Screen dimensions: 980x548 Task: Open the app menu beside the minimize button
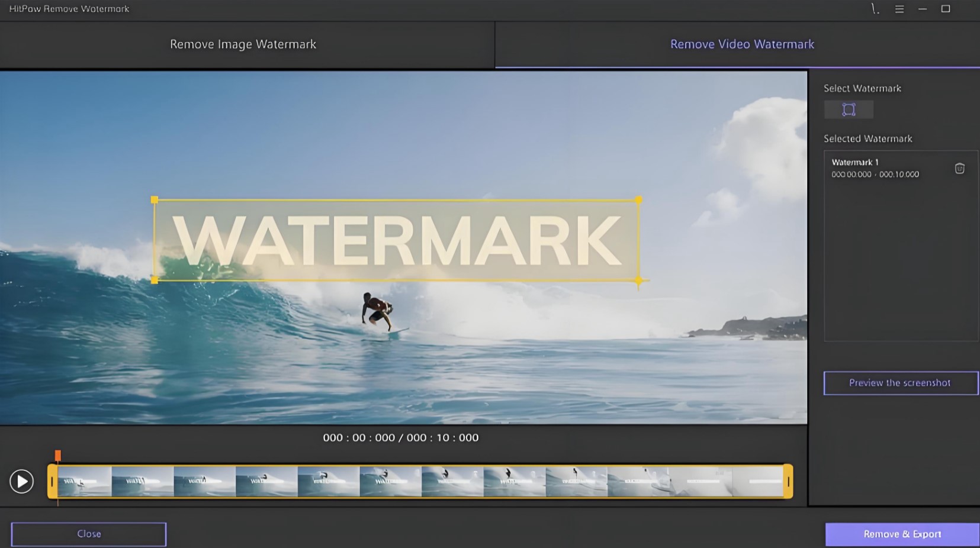[x=898, y=9]
